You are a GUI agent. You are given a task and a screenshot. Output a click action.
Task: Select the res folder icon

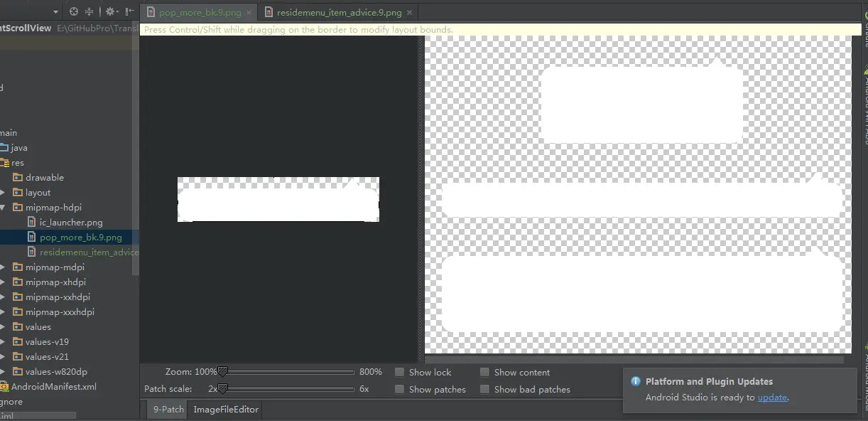coord(3,163)
